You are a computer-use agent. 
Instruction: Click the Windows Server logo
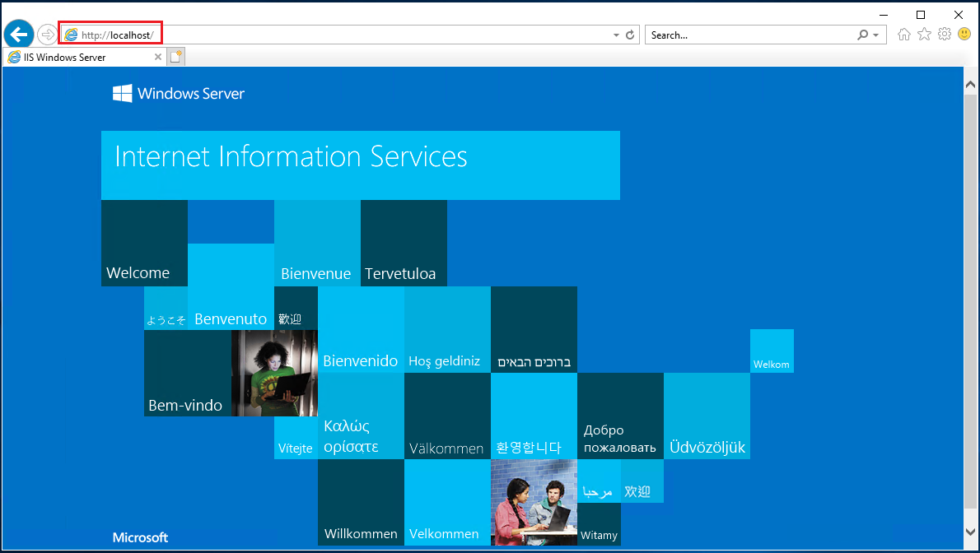click(x=179, y=94)
